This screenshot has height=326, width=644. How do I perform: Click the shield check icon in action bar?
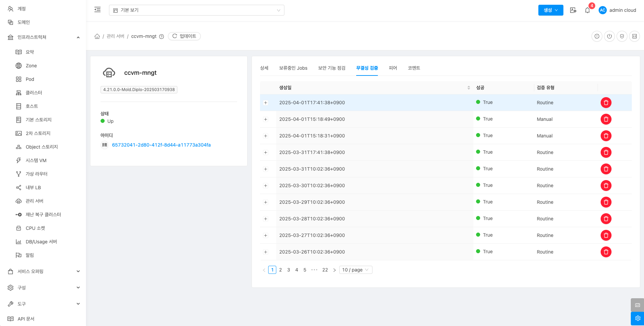click(x=622, y=36)
